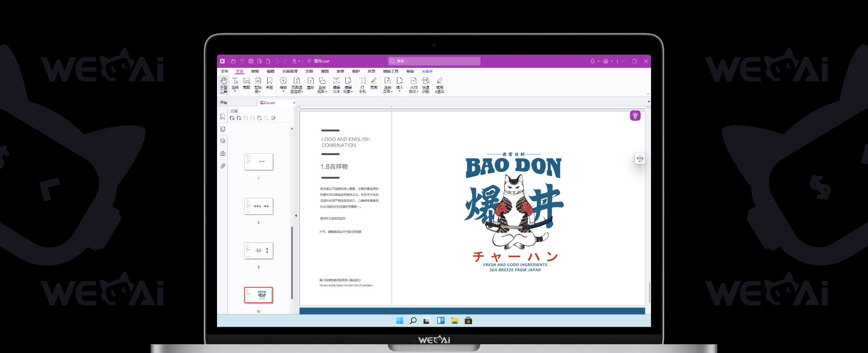Switch to the Protect (保护) ribbon tab

[356, 72]
